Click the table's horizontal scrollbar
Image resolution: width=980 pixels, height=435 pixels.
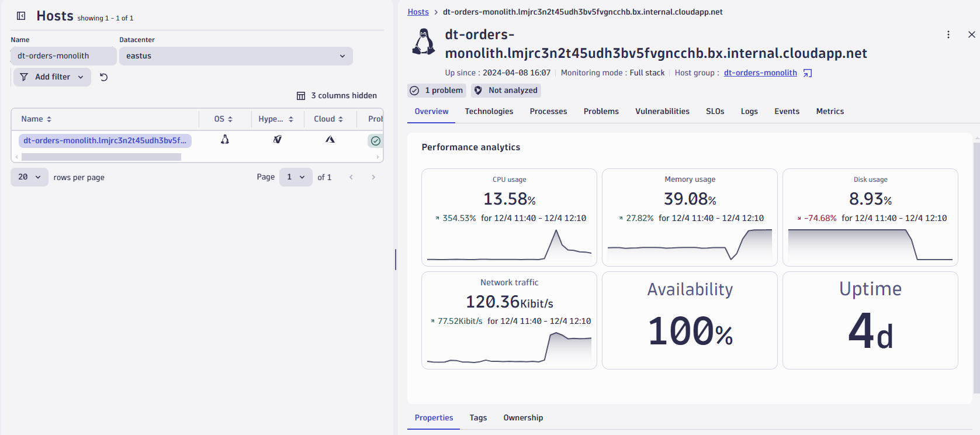point(101,157)
